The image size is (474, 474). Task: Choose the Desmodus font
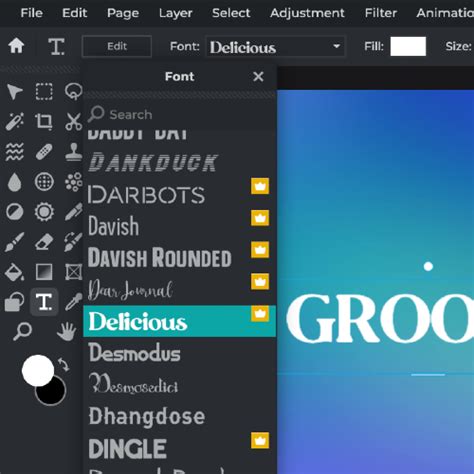(x=179, y=353)
